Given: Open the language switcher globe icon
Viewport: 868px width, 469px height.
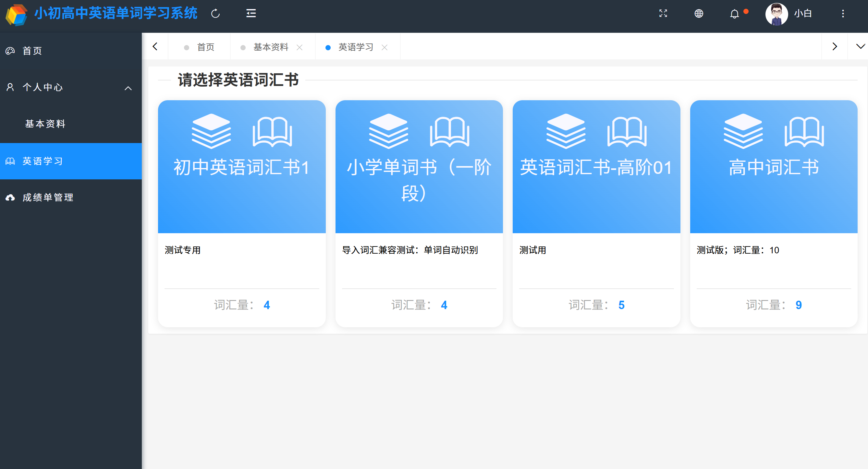Looking at the screenshot, I should click(699, 14).
